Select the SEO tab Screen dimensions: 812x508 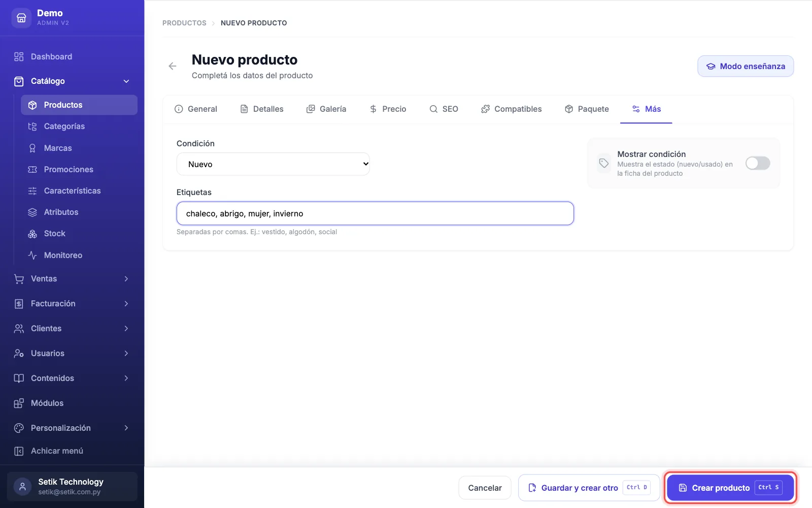click(x=444, y=109)
